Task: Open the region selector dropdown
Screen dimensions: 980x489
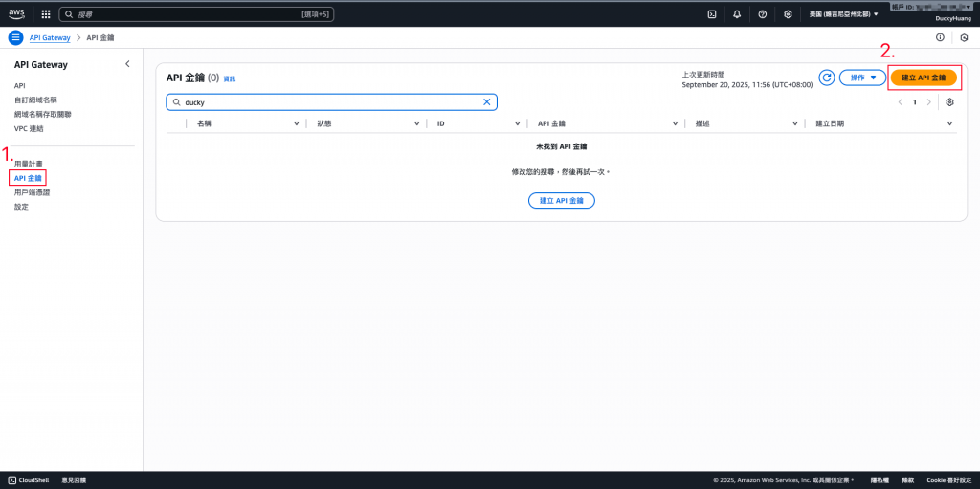Action: 843,13
